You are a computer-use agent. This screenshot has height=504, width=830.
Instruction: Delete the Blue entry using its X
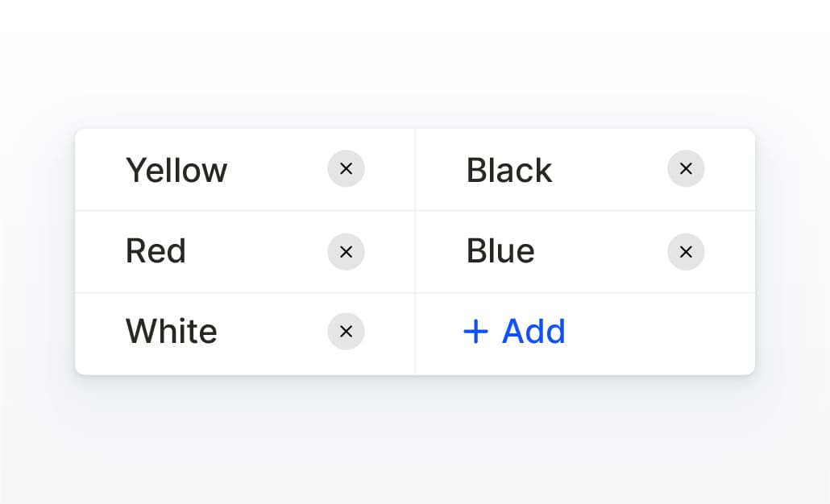(x=686, y=252)
